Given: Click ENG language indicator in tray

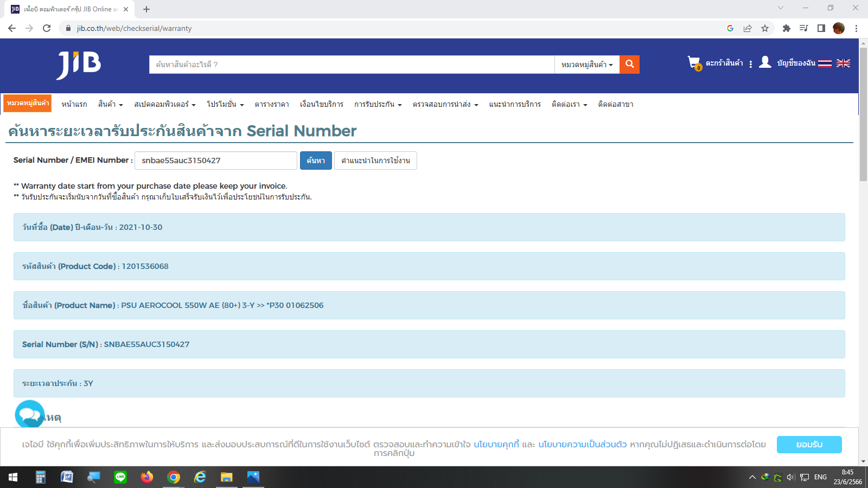Looking at the screenshot, I should pos(820,477).
